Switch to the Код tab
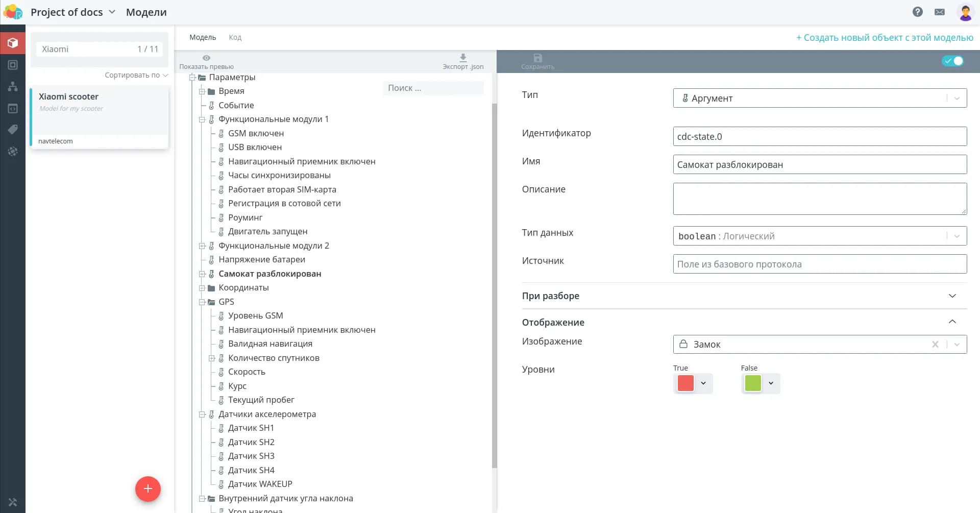 [x=235, y=37]
